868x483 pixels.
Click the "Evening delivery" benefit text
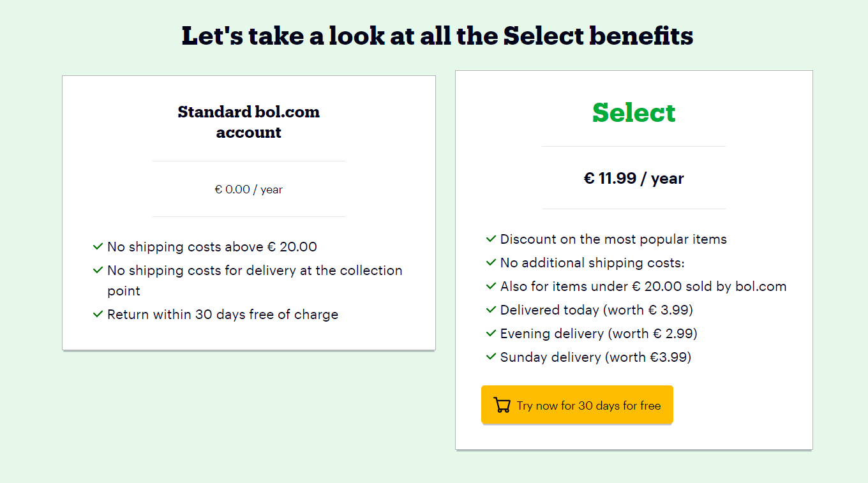pos(599,334)
